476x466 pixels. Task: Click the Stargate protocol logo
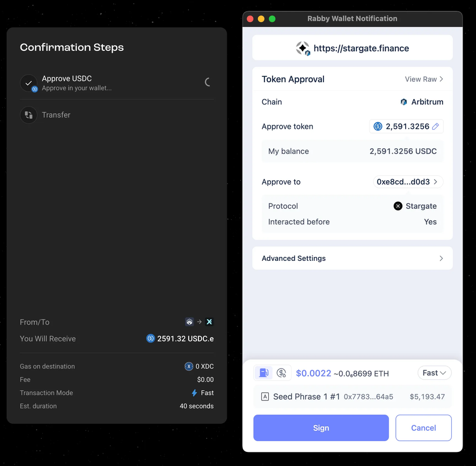[x=398, y=206]
